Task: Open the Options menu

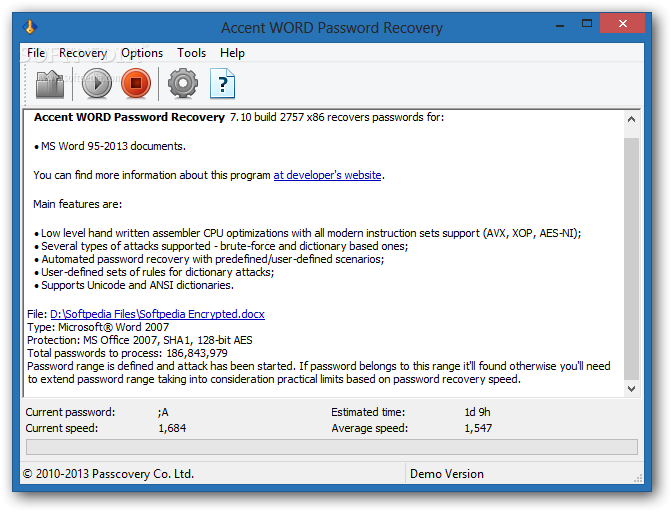Action: [x=142, y=53]
